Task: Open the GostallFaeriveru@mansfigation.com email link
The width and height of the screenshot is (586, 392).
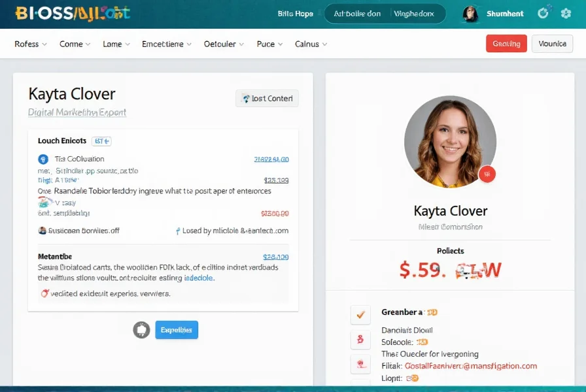Action: 471,366
